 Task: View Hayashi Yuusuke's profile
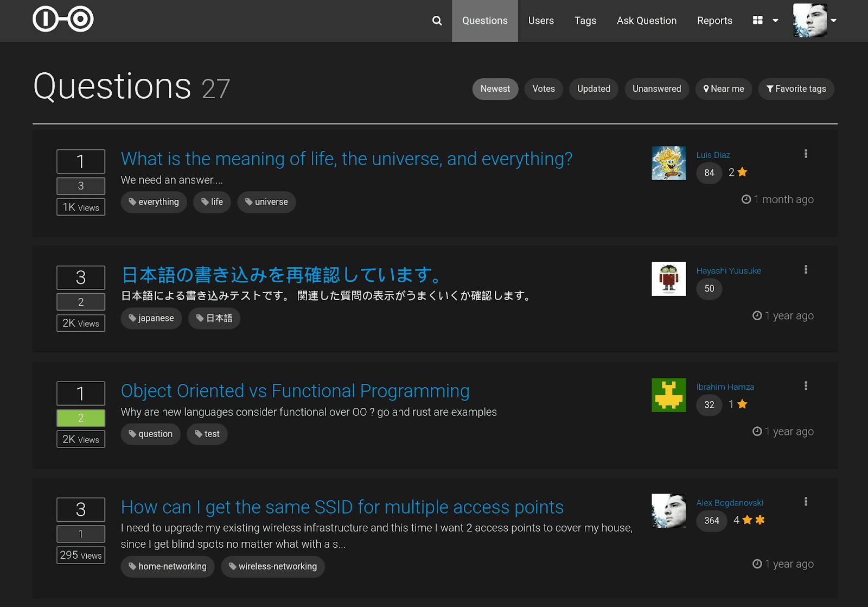729,270
